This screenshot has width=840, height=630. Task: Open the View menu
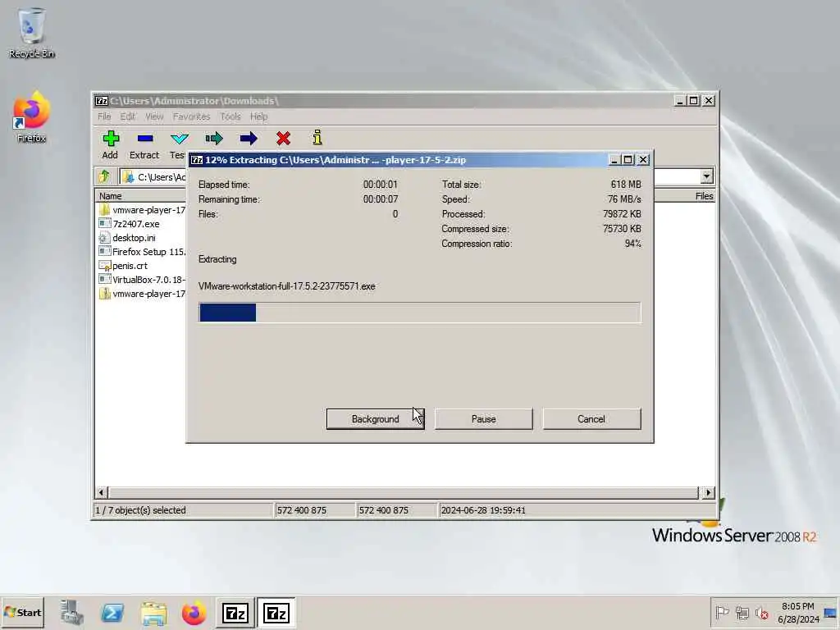click(x=154, y=116)
